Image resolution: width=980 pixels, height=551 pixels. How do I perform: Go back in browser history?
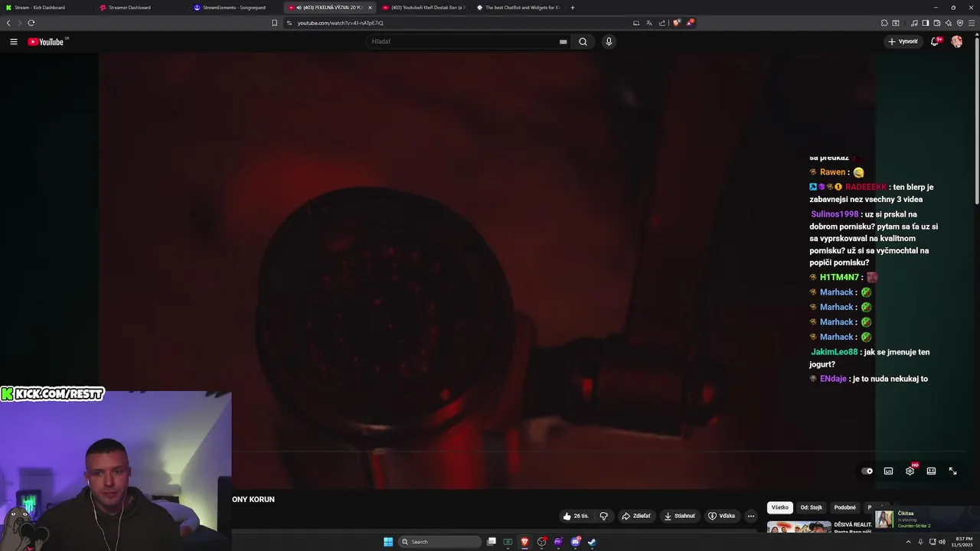8,23
